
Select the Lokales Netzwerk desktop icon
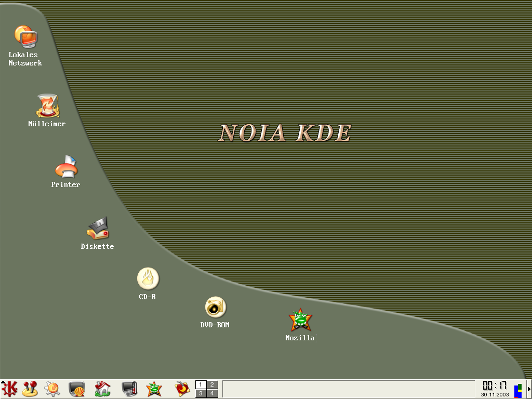(x=25, y=37)
